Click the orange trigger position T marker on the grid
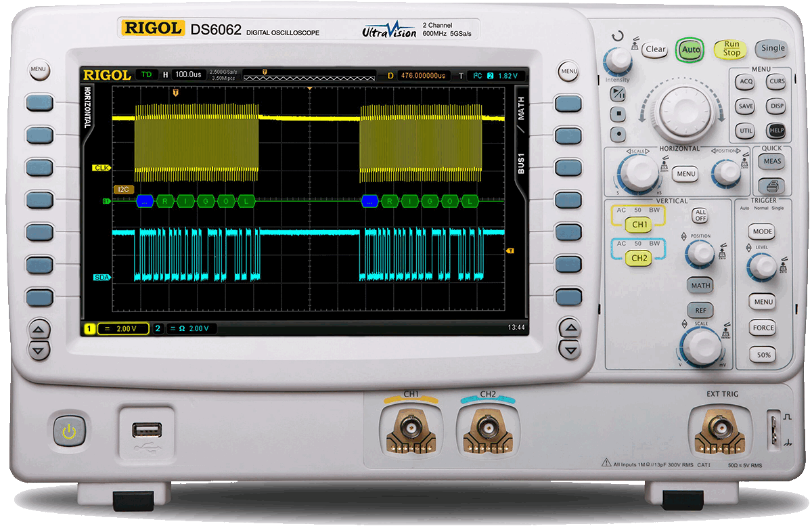 176,91
